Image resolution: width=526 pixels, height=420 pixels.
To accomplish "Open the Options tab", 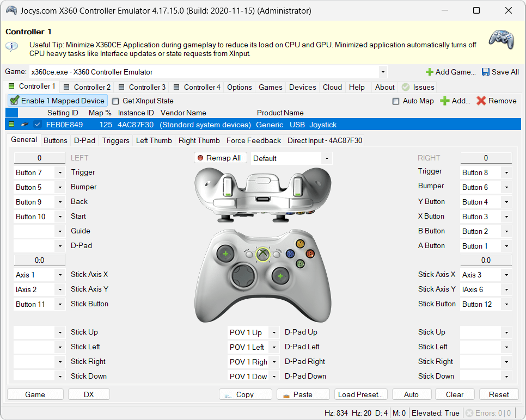I will (x=240, y=87).
